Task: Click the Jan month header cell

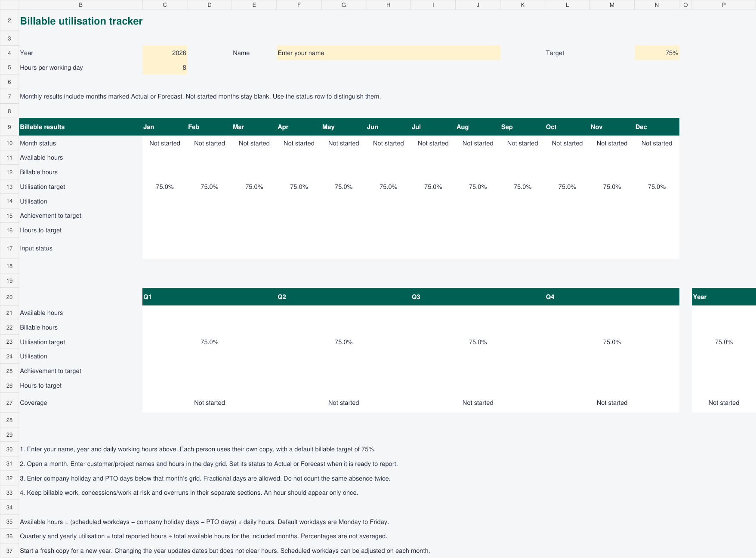Action: pyautogui.click(x=165, y=127)
